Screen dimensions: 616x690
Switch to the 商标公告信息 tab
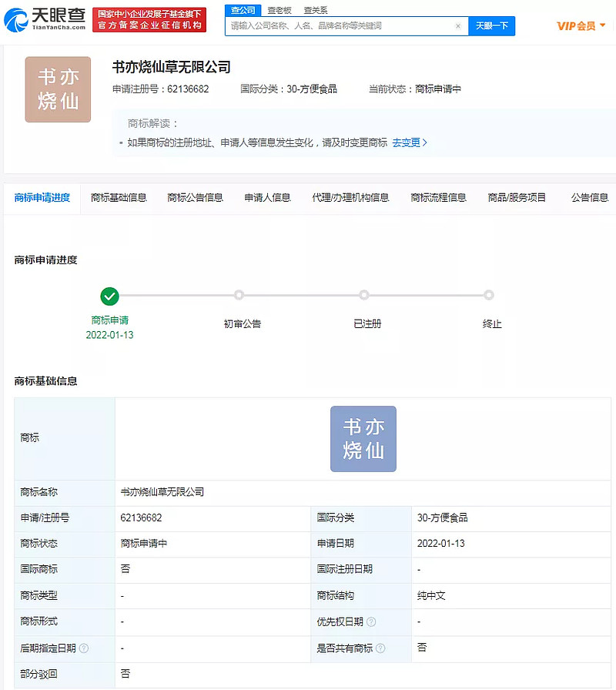point(196,198)
